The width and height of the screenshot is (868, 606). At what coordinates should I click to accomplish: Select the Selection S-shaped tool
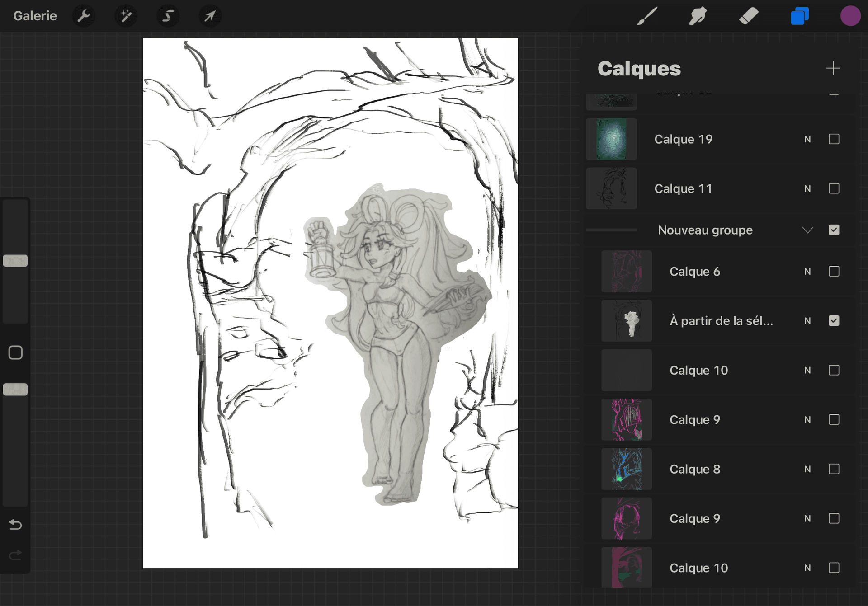pyautogui.click(x=168, y=16)
